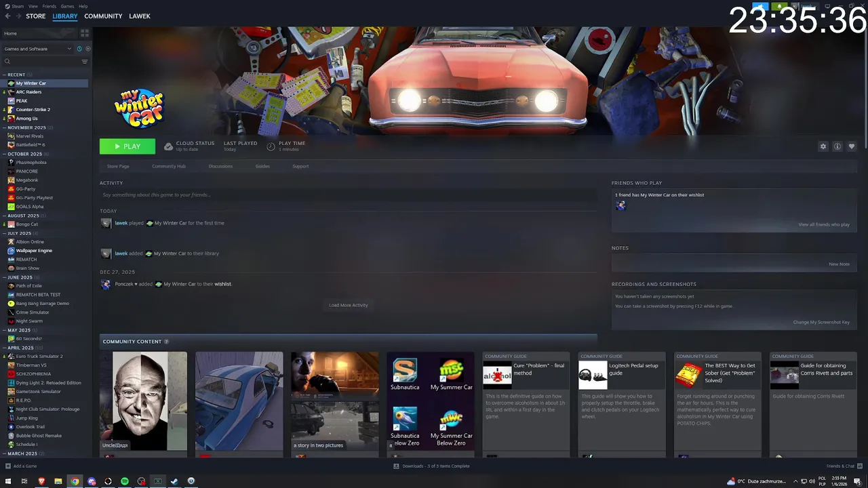Open Spotify from the taskbar
Image resolution: width=868 pixels, height=488 pixels.
pyautogui.click(x=125, y=481)
